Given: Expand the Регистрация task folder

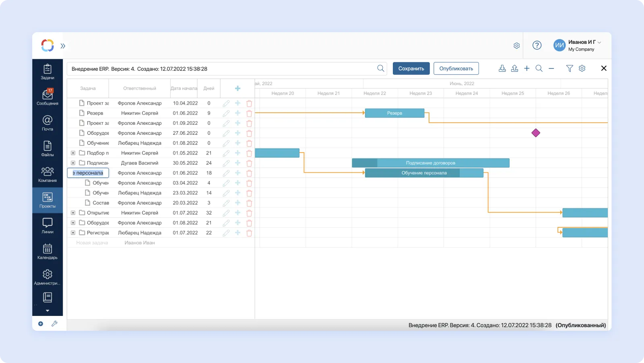Looking at the screenshot, I should pyautogui.click(x=73, y=233).
